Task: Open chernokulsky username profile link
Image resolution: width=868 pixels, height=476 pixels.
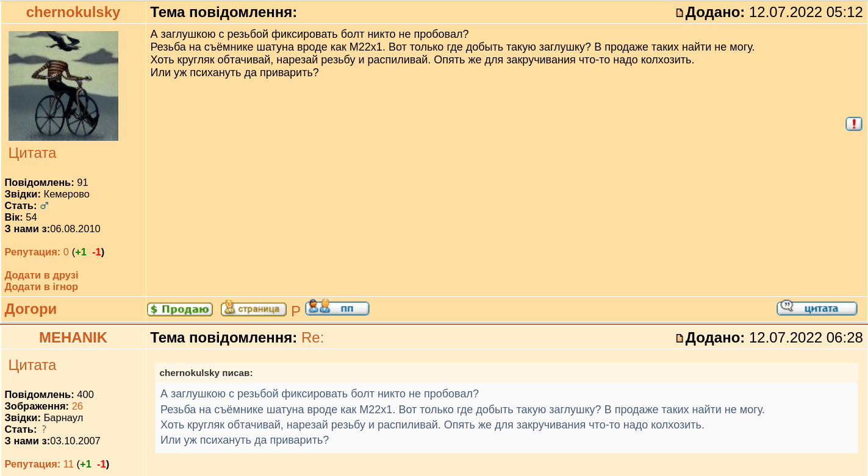Action: point(73,12)
